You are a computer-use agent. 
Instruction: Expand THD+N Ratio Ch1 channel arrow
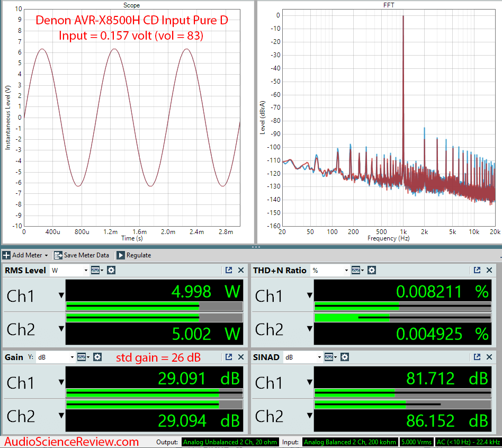click(310, 295)
